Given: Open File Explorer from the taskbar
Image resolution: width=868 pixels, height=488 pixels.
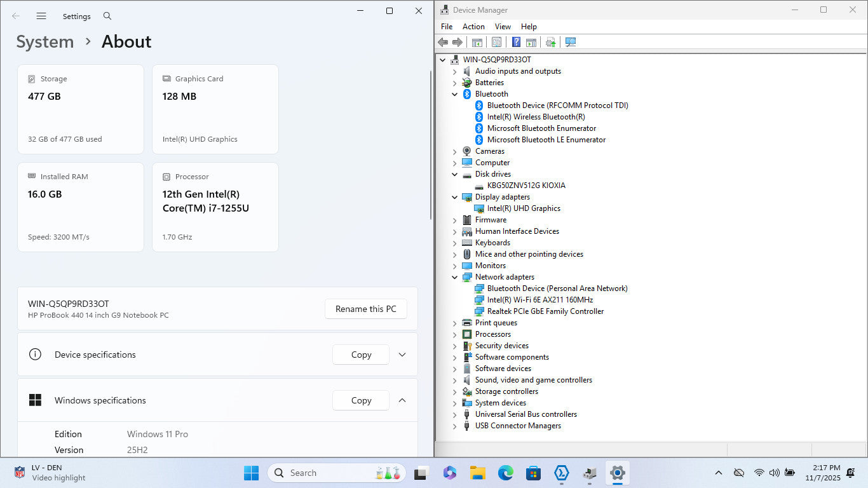Looking at the screenshot, I should coord(477,473).
